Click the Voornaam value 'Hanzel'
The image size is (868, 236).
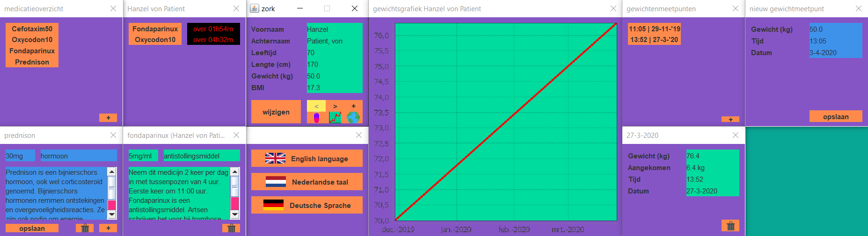tap(335, 29)
